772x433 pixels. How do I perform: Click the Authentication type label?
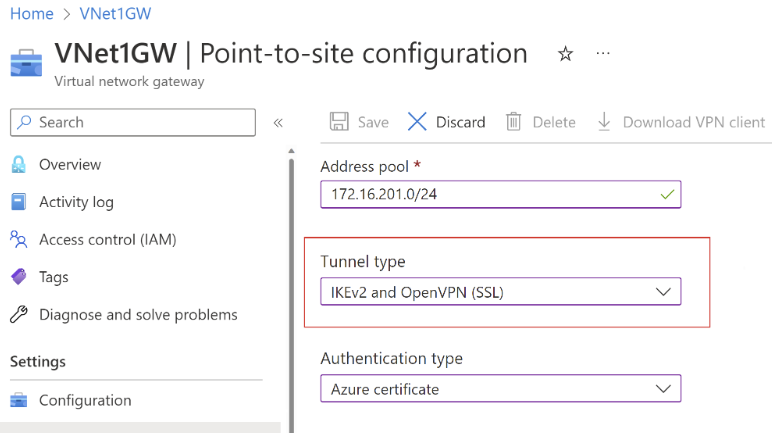pos(391,358)
